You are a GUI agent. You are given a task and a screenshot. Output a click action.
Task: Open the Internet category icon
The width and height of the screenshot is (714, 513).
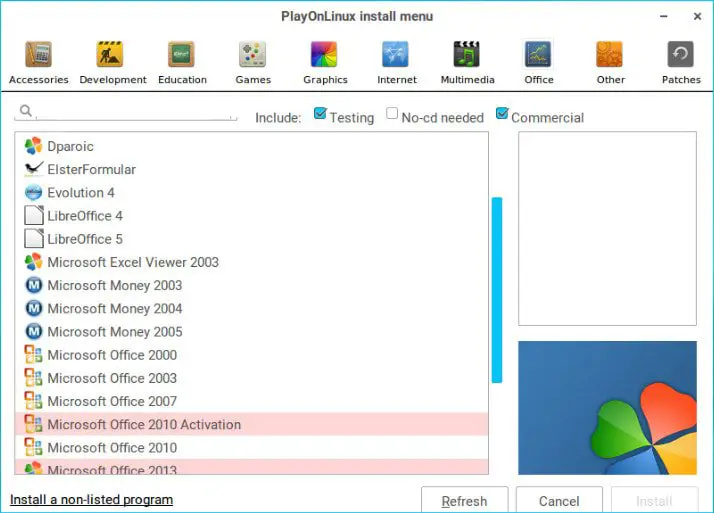tap(395, 54)
